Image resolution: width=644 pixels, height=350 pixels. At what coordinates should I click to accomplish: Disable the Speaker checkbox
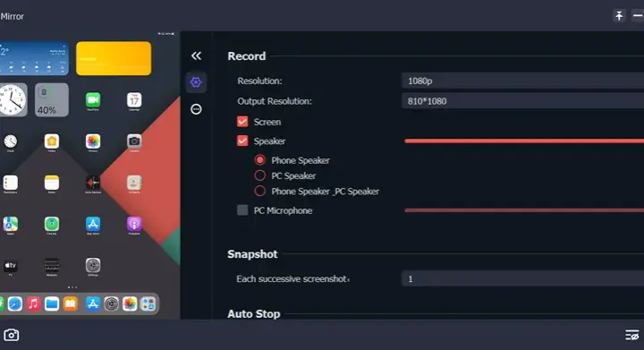(242, 141)
